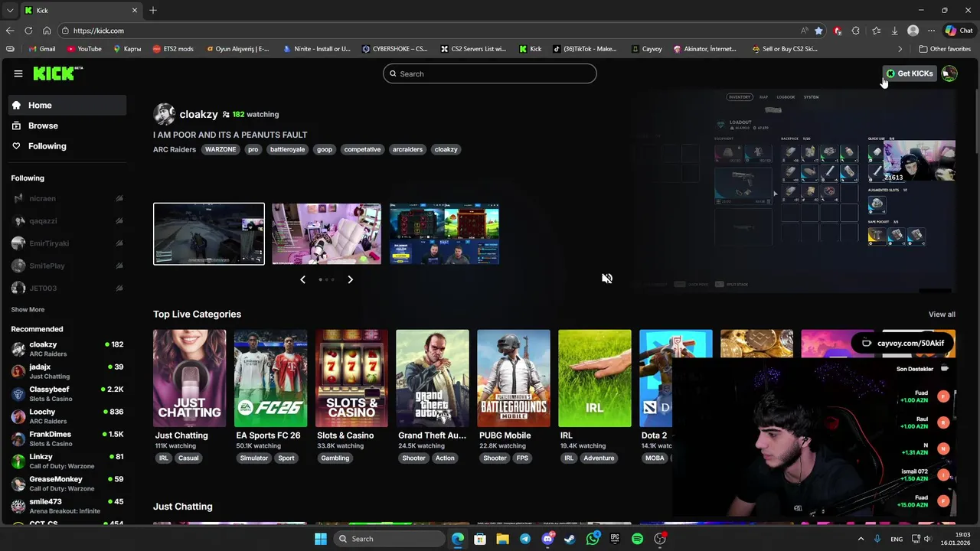The image size is (980, 551).
Task: Open Browse in sidebar
Action: coord(67,126)
